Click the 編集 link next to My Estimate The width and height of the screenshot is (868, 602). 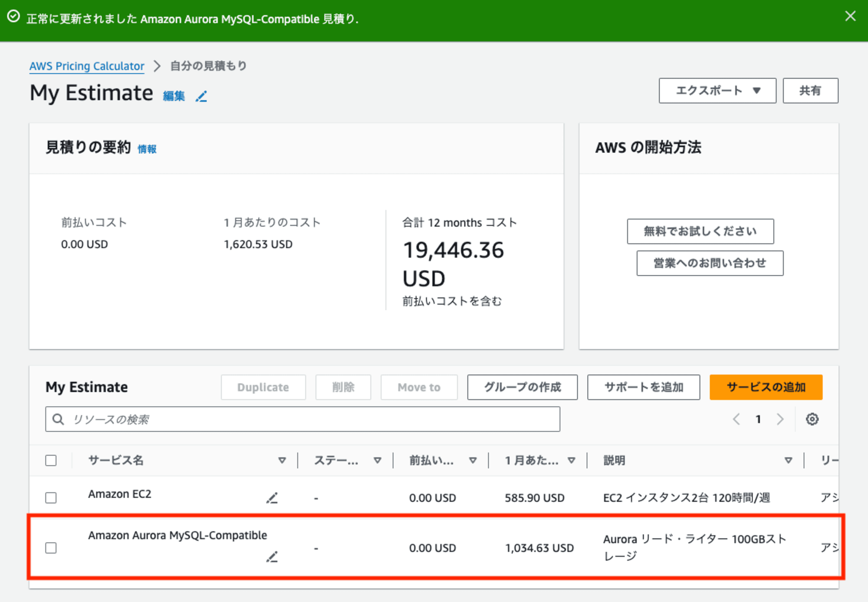[x=174, y=96]
